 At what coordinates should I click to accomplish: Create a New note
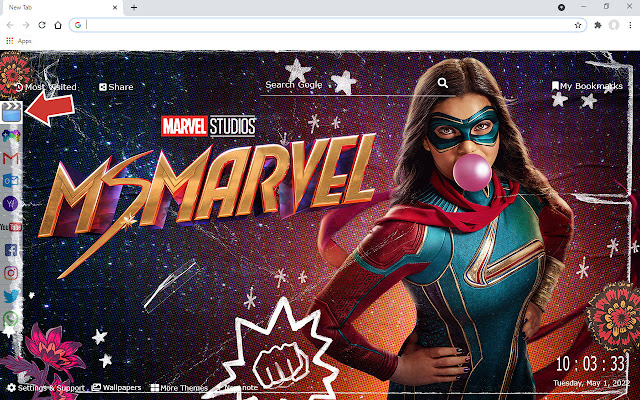[x=238, y=388]
